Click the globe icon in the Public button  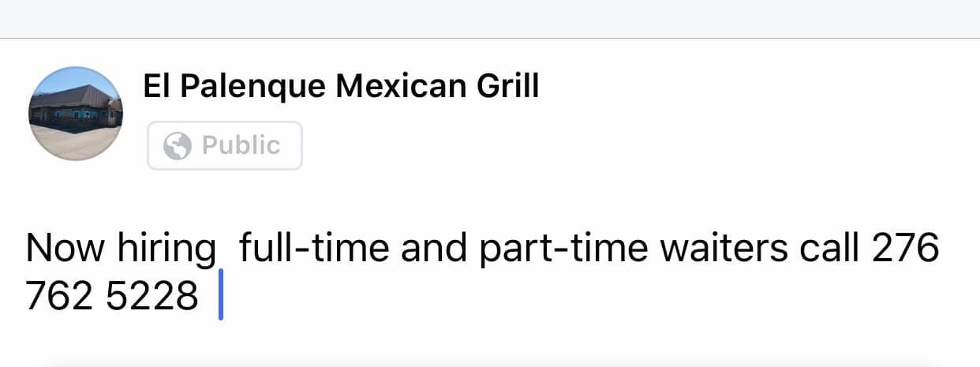click(x=178, y=146)
